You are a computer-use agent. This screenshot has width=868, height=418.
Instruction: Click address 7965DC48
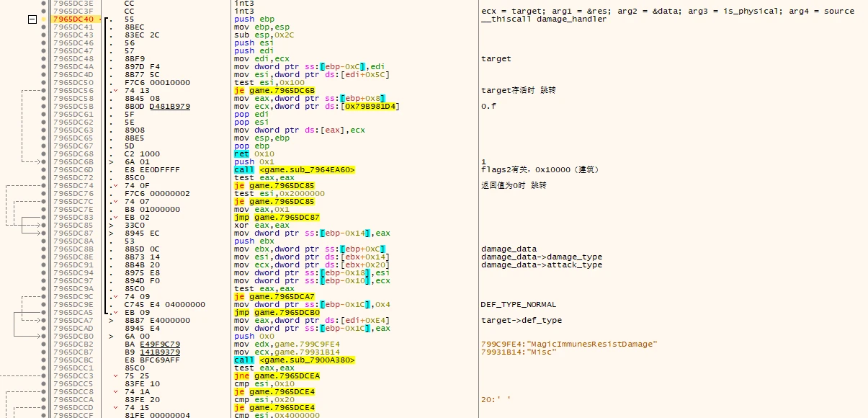(x=73, y=59)
